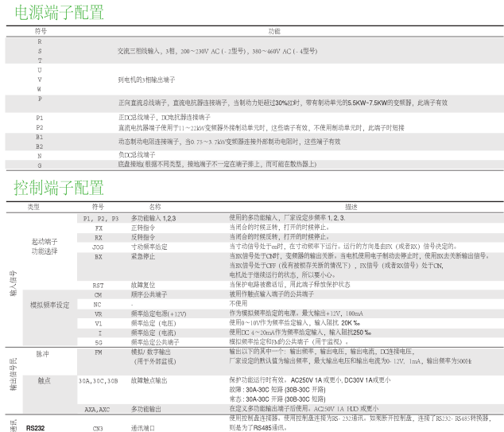Select the JOG terminal symbol
The image size is (504, 432).
pyautogui.click(x=98, y=247)
